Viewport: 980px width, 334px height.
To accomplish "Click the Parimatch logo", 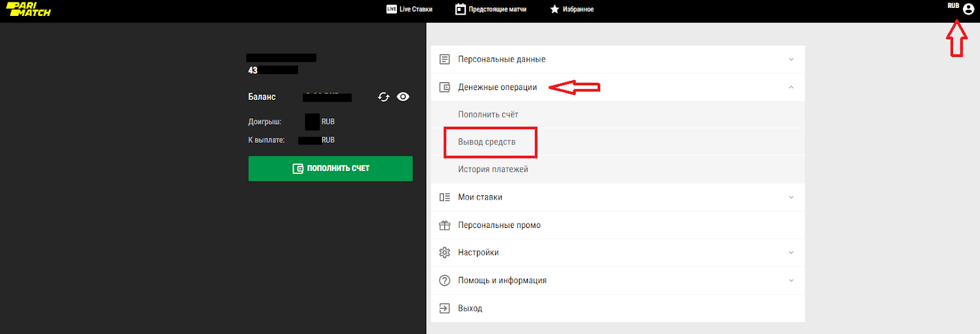I will point(28,9).
